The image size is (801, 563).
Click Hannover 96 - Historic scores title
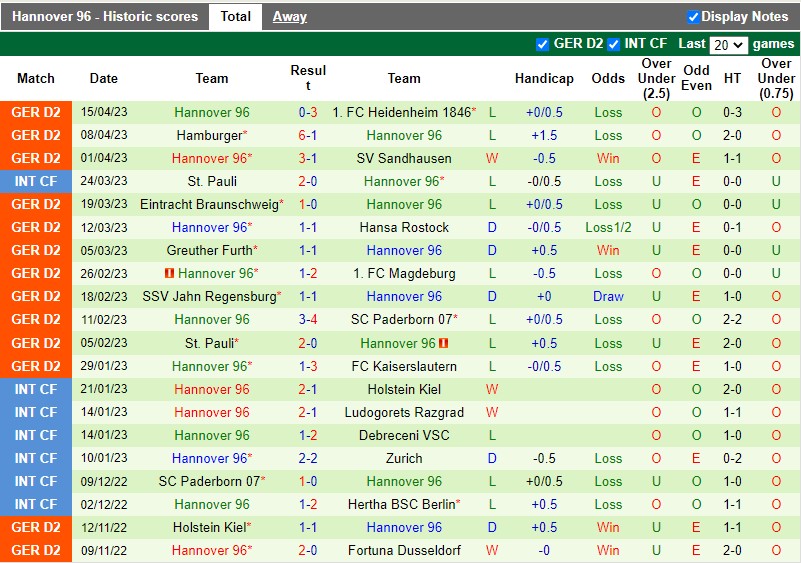point(105,16)
